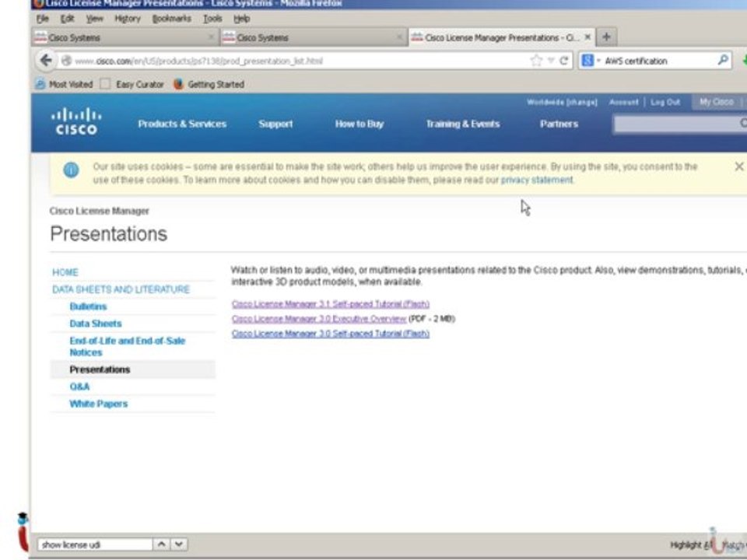Click the browser back arrow button
747x560 pixels.
click(46, 61)
